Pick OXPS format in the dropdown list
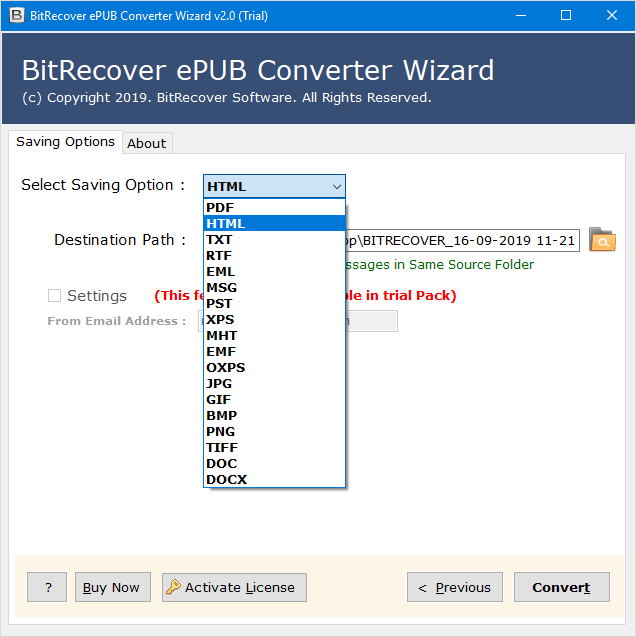 [x=274, y=367]
